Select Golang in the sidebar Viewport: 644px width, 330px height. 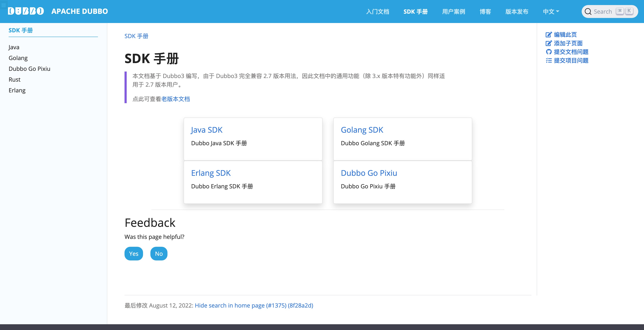(x=18, y=58)
